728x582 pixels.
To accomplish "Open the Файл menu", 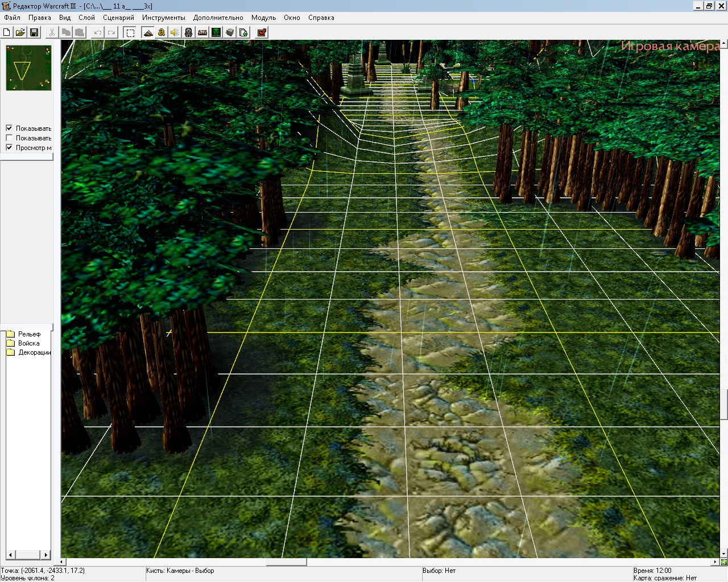I will coord(12,18).
